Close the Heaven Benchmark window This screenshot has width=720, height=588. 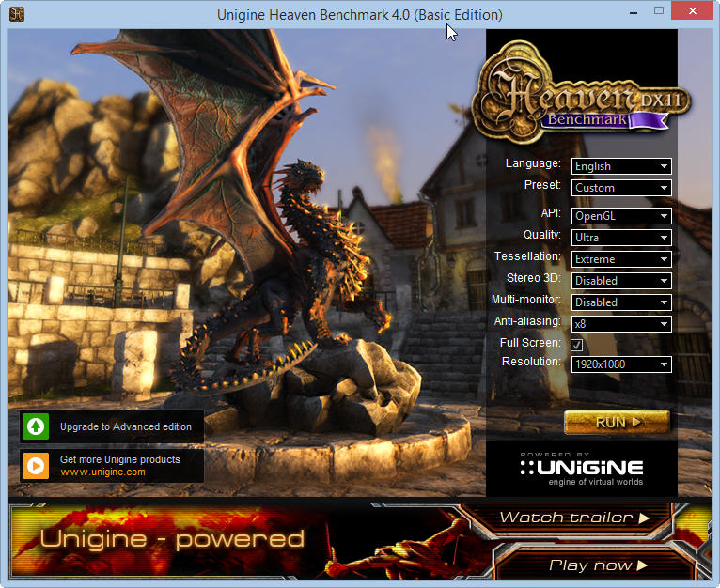point(693,10)
